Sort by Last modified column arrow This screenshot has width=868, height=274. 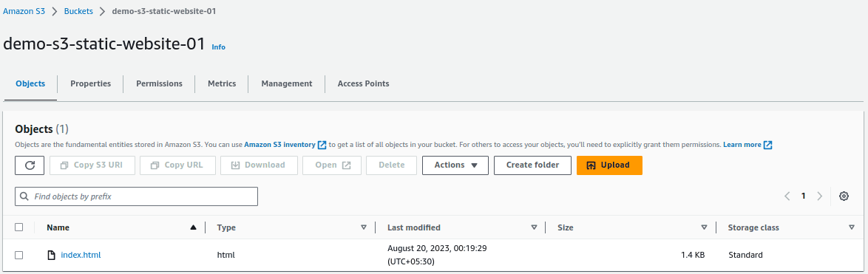[x=535, y=227]
